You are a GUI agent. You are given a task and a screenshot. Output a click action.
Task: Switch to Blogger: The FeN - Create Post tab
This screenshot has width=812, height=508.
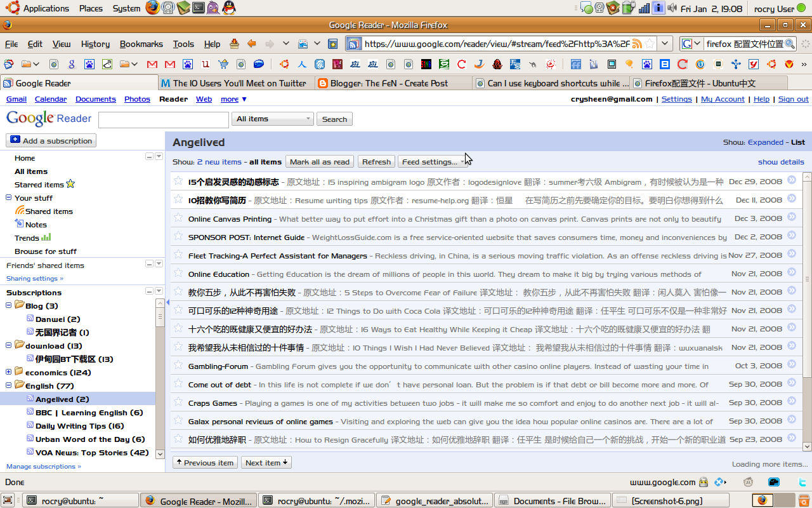pyautogui.click(x=392, y=83)
